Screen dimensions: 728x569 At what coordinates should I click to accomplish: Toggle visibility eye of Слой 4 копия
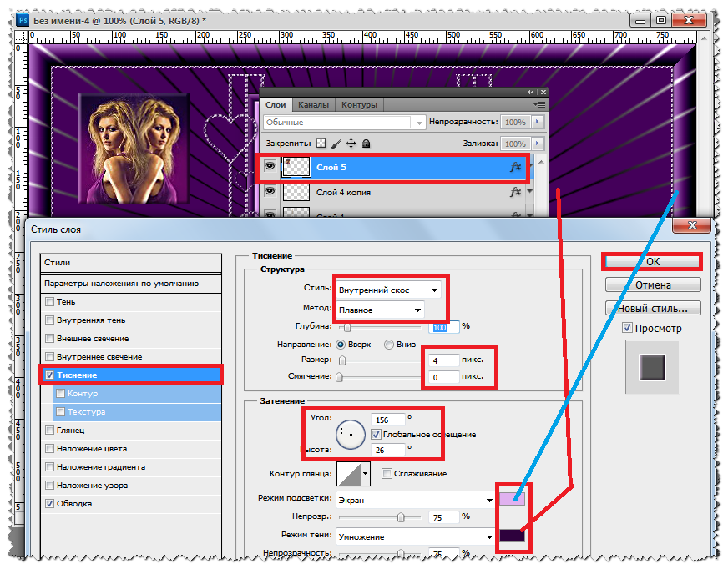(270, 191)
